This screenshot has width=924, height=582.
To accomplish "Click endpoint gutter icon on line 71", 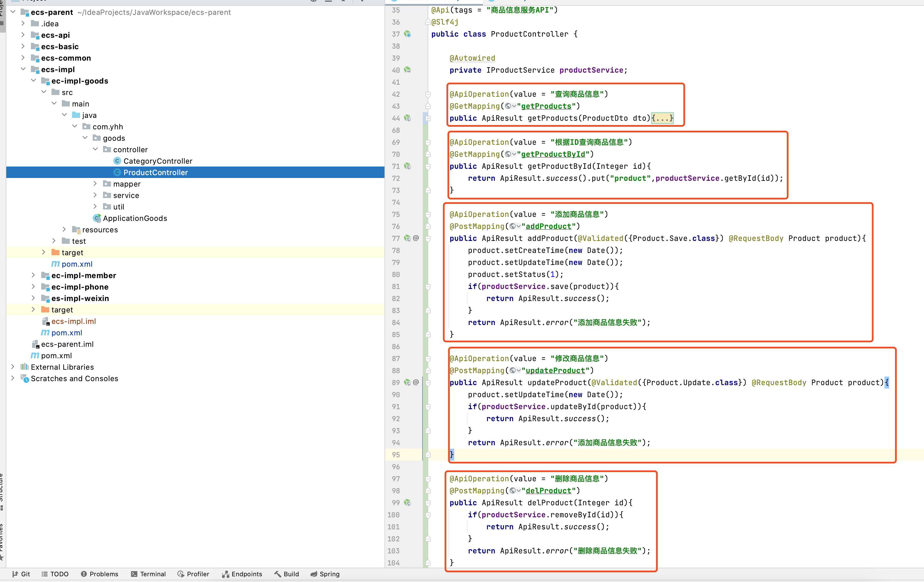I will coord(408,166).
